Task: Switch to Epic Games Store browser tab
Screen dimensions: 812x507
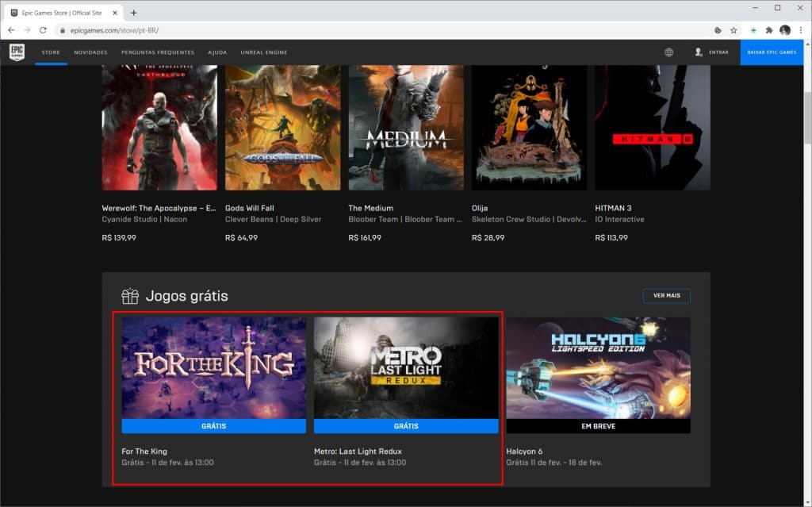Action: click(x=62, y=13)
